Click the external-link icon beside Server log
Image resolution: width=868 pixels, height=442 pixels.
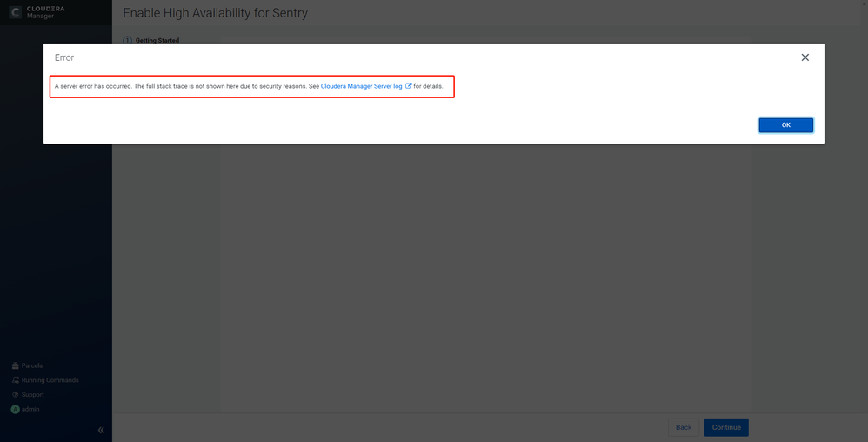[x=409, y=86]
